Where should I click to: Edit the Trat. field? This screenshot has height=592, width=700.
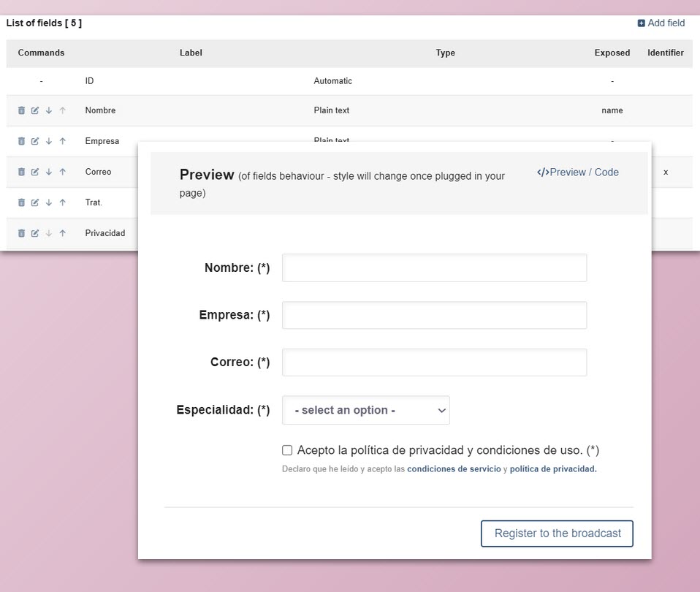tap(35, 202)
